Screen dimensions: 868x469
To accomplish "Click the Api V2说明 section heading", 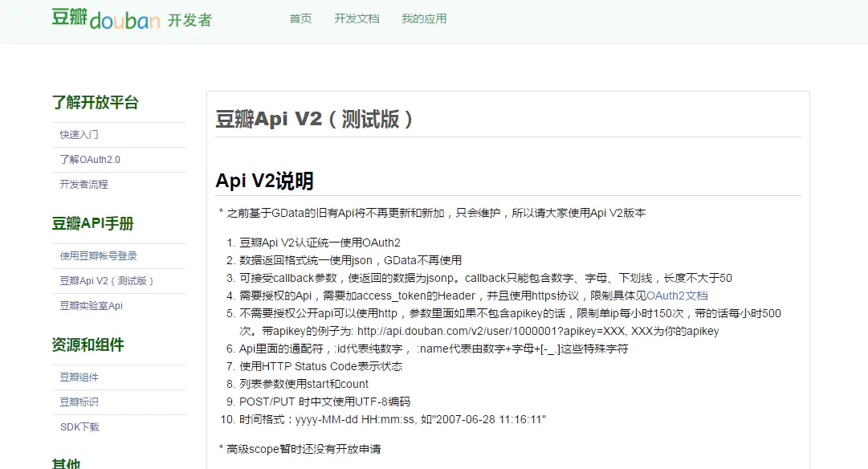I will pyautogui.click(x=265, y=181).
